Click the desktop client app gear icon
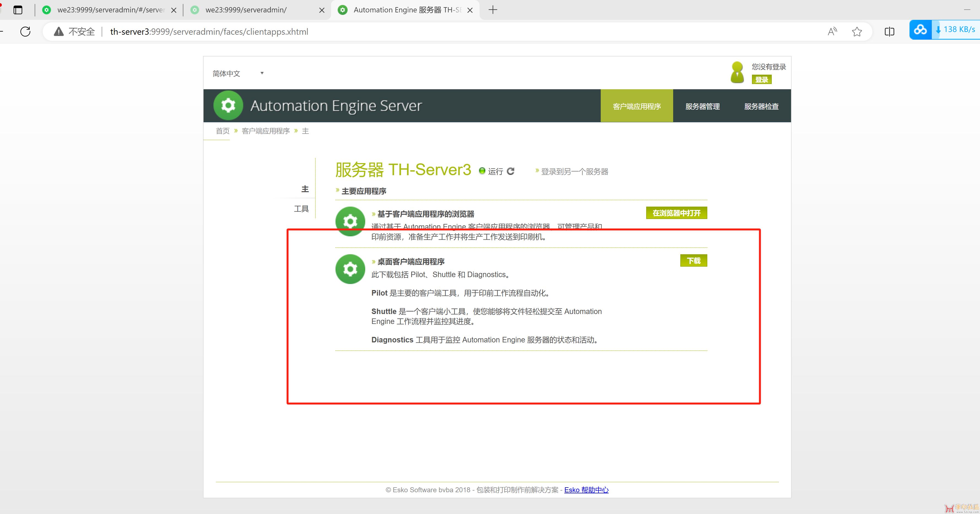 (350, 269)
